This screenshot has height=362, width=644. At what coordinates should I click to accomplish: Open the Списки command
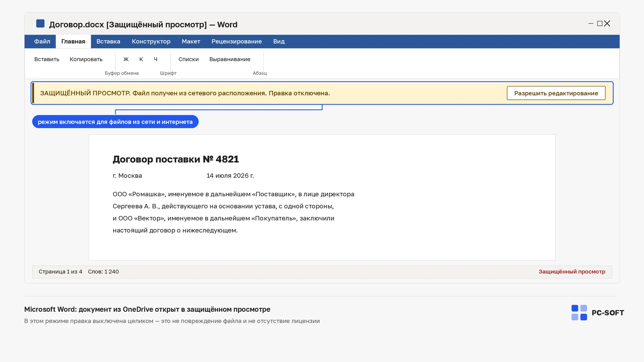(x=189, y=59)
